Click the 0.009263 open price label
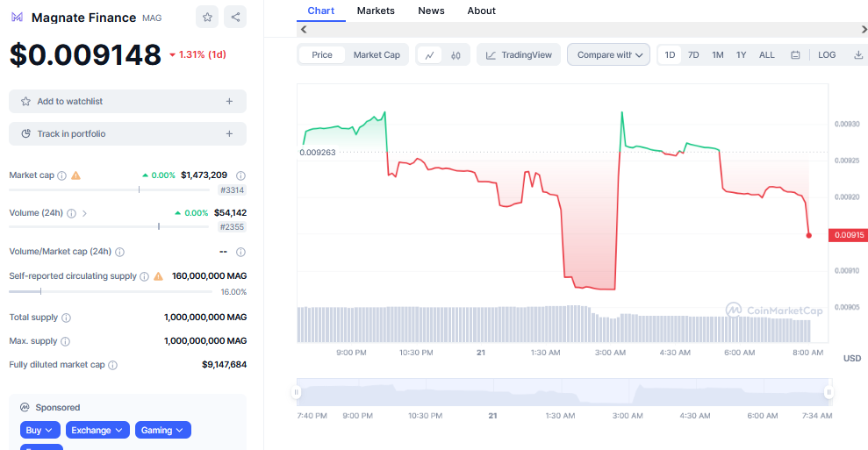868x450 pixels. [318, 153]
